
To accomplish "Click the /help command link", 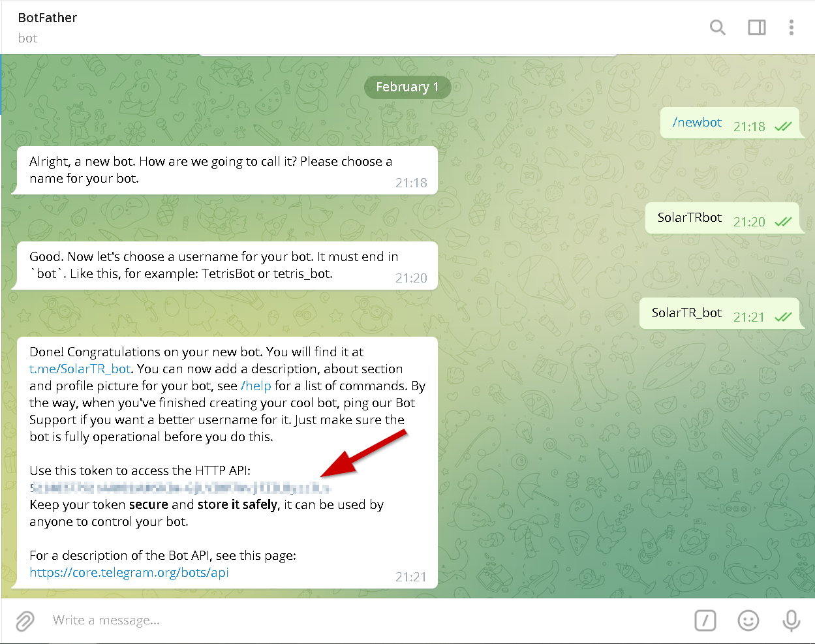I will [256, 386].
